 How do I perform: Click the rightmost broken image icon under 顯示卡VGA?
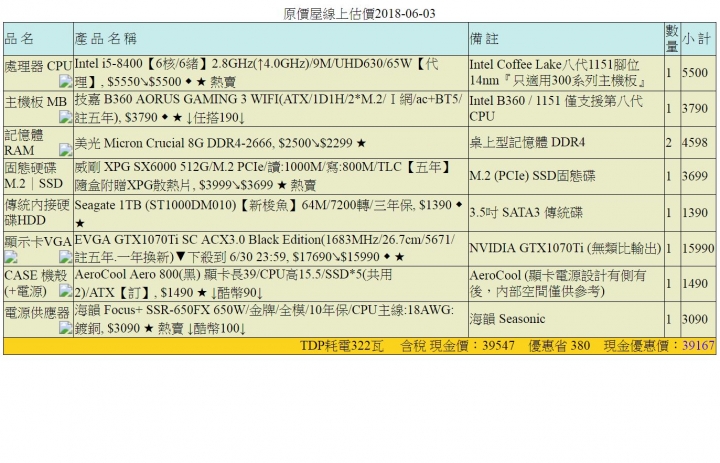tap(65, 257)
